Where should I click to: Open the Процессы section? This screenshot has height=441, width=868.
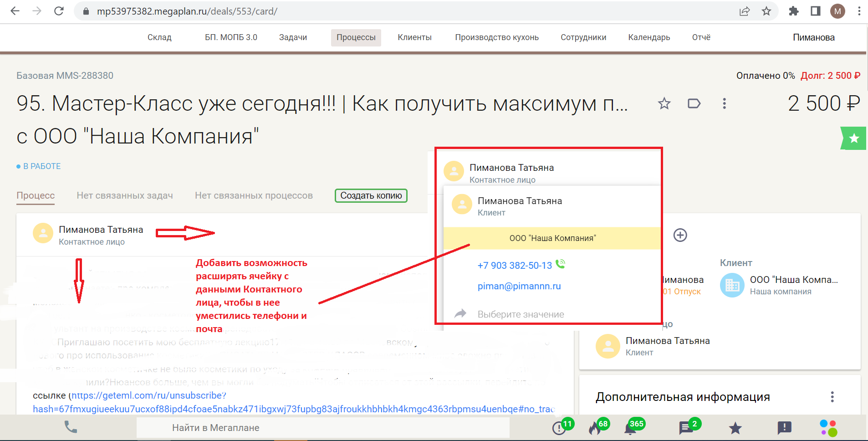pyautogui.click(x=356, y=37)
